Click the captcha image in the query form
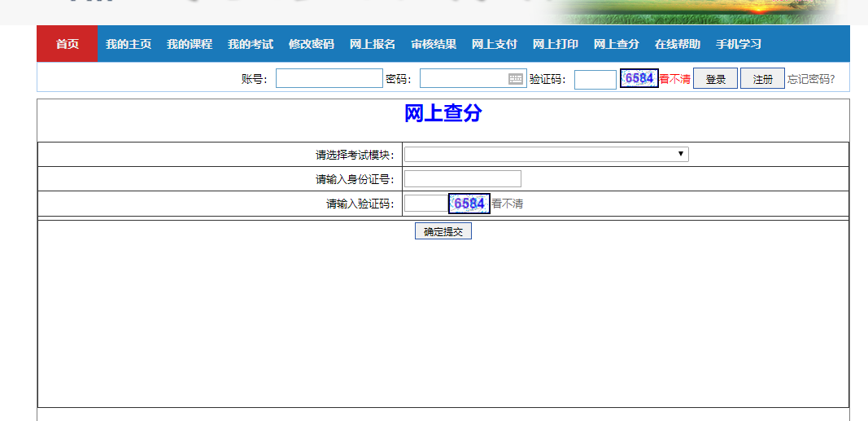This screenshot has height=421, width=868. (x=469, y=204)
